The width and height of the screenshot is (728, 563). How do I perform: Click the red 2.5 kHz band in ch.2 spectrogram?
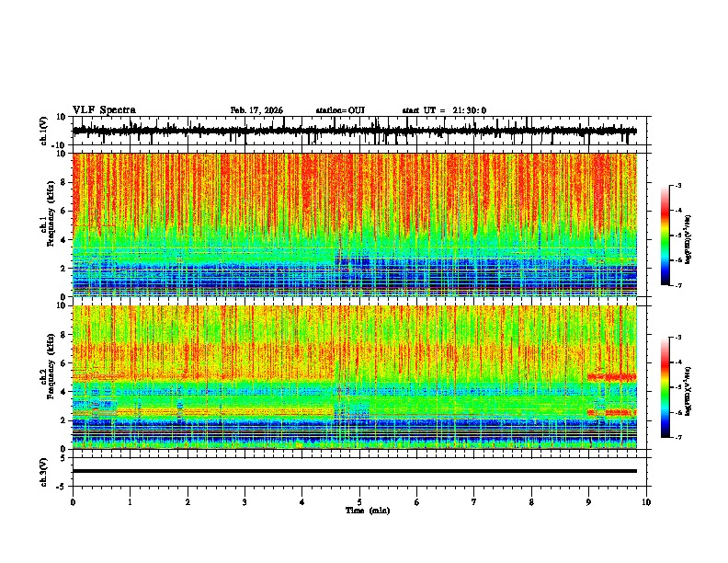point(612,412)
